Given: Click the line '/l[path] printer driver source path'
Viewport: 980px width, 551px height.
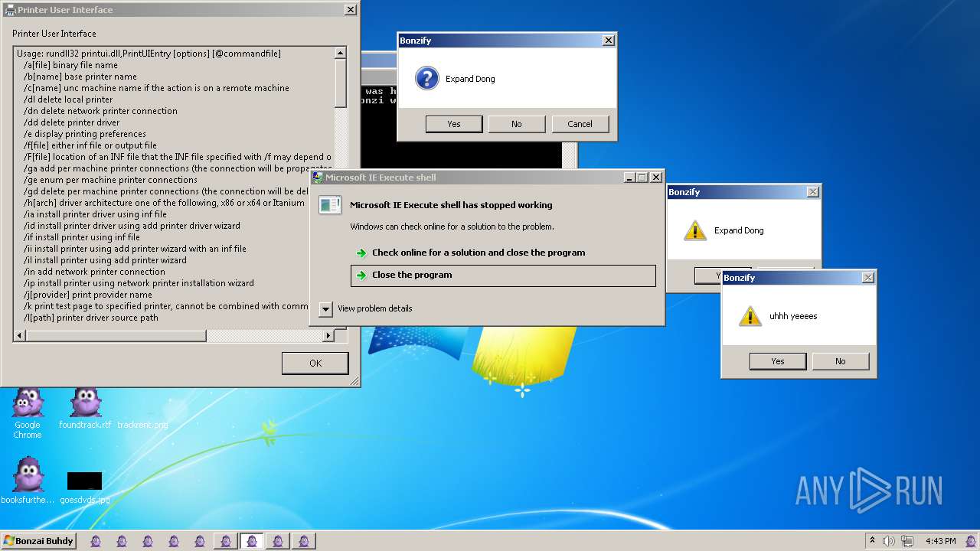Looking at the screenshot, I should [91, 318].
